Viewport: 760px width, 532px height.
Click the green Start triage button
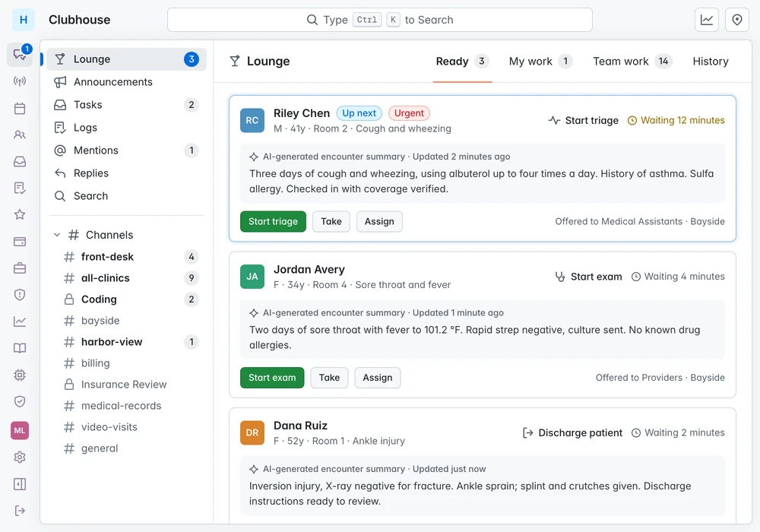pyautogui.click(x=273, y=221)
